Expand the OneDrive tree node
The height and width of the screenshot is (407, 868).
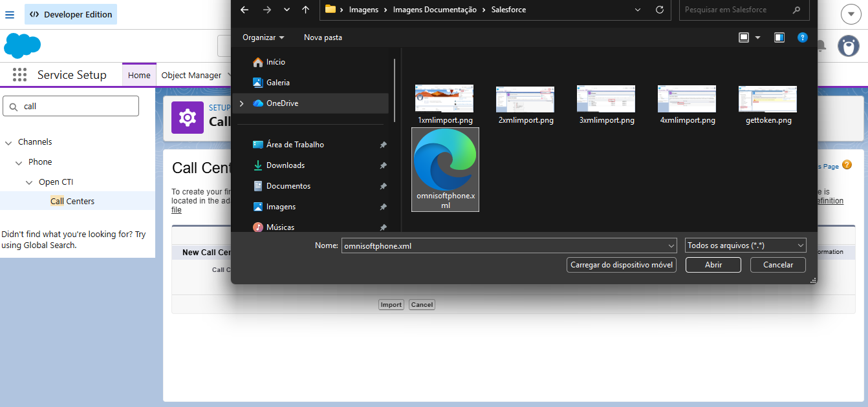pyautogui.click(x=242, y=103)
